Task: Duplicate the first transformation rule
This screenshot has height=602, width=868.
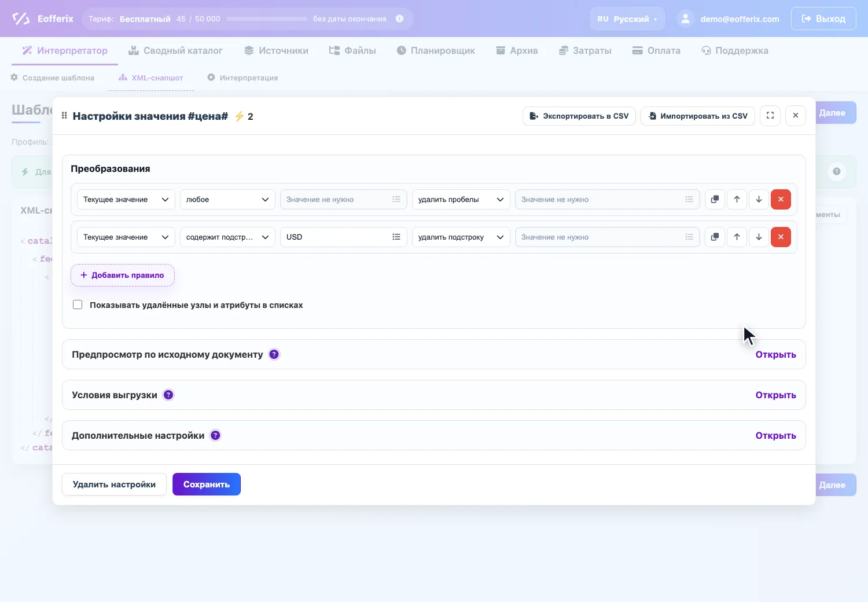Action: [715, 199]
